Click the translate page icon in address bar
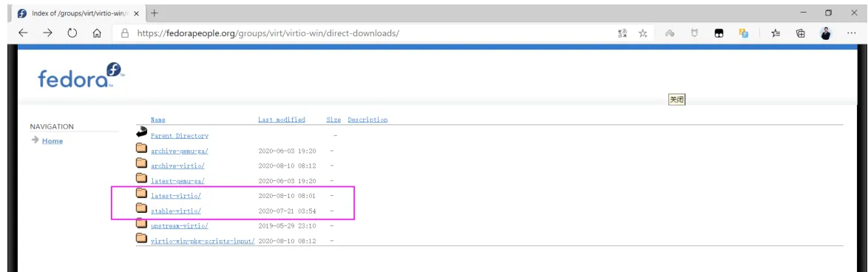The width and height of the screenshot is (868, 272). [623, 33]
